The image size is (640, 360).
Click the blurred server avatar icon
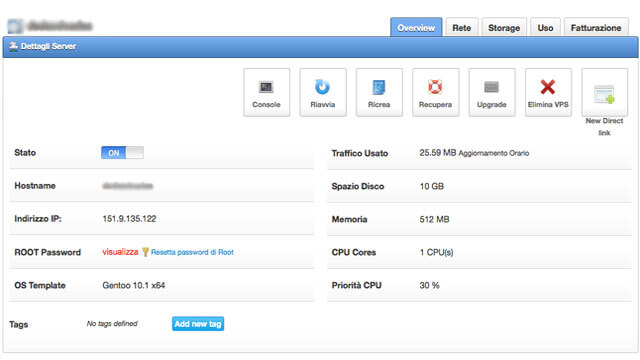pyautogui.click(x=15, y=26)
